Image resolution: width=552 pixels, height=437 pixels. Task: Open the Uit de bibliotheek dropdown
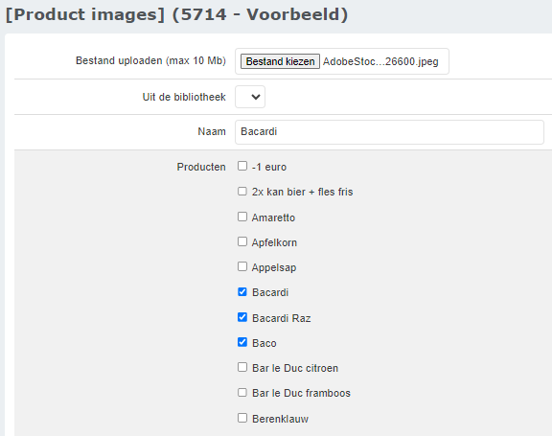[x=250, y=96]
